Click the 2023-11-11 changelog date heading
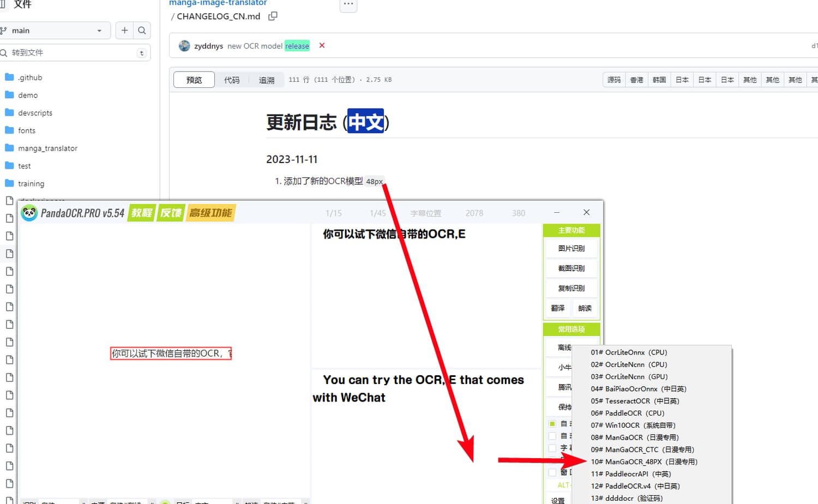 (x=292, y=159)
